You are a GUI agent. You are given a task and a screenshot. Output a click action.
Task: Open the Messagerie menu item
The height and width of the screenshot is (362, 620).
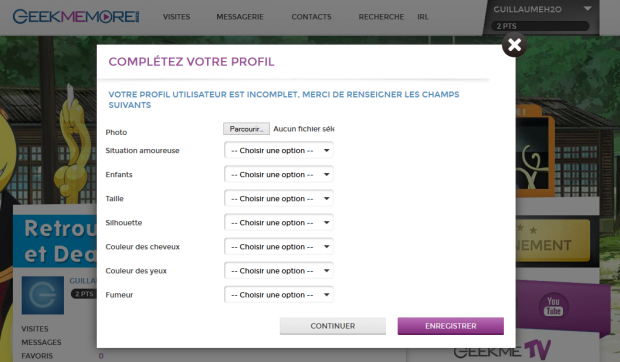pyautogui.click(x=240, y=17)
